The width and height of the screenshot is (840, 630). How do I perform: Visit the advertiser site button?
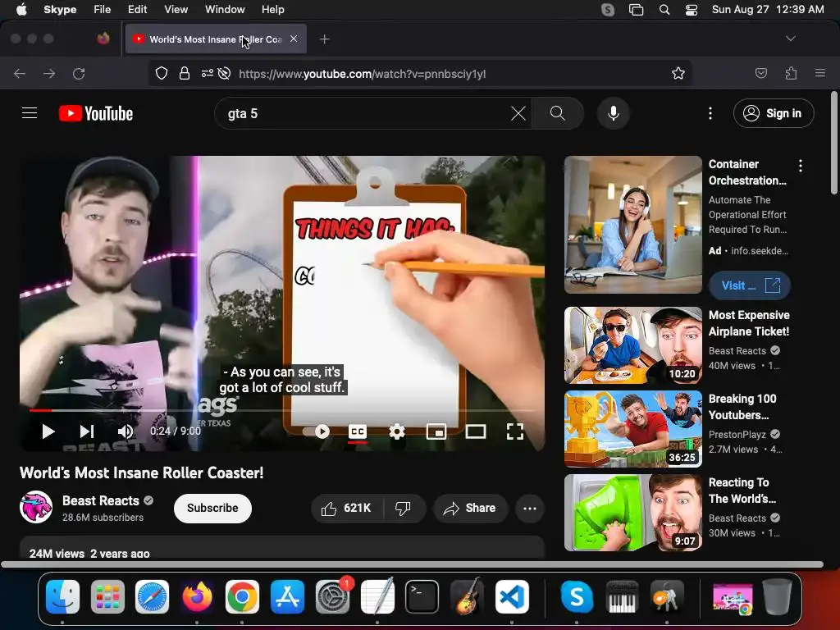coord(750,285)
